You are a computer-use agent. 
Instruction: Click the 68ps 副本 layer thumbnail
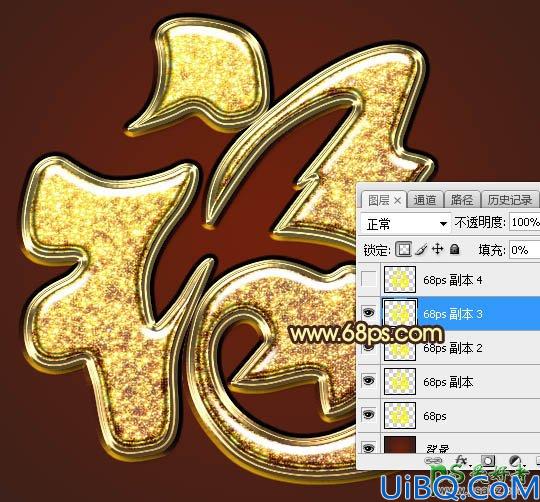click(x=400, y=381)
